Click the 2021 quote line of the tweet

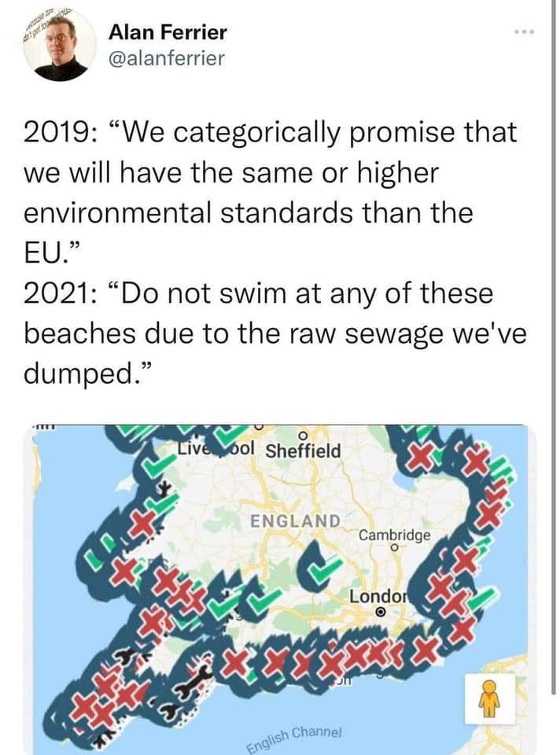pyautogui.click(x=258, y=294)
